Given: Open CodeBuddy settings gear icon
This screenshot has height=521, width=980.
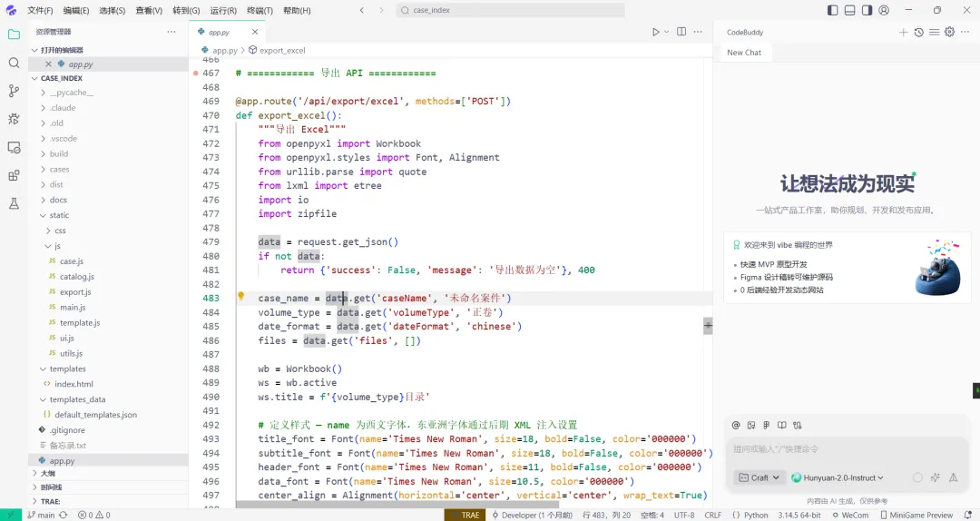Looking at the screenshot, I should (x=949, y=32).
